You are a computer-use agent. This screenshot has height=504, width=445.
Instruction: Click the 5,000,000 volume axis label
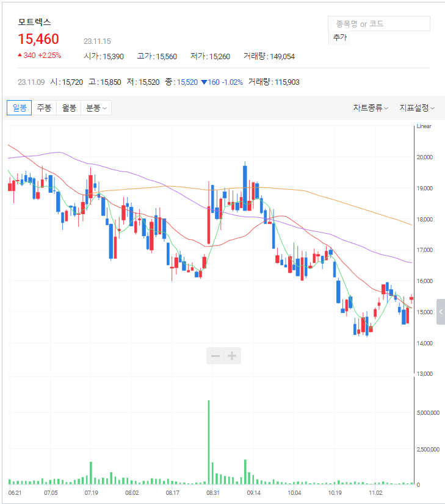[x=428, y=412]
